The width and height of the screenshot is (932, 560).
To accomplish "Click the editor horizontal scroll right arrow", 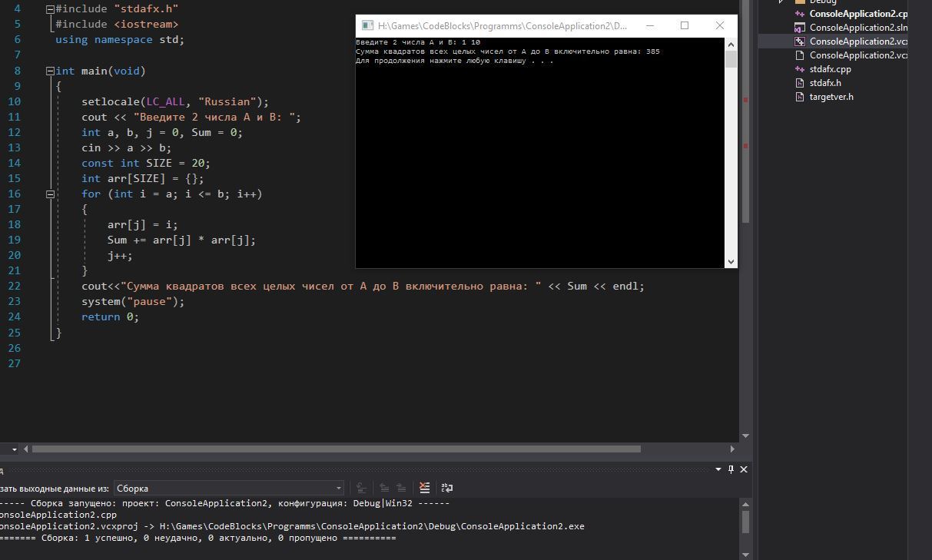I will 732,449.
